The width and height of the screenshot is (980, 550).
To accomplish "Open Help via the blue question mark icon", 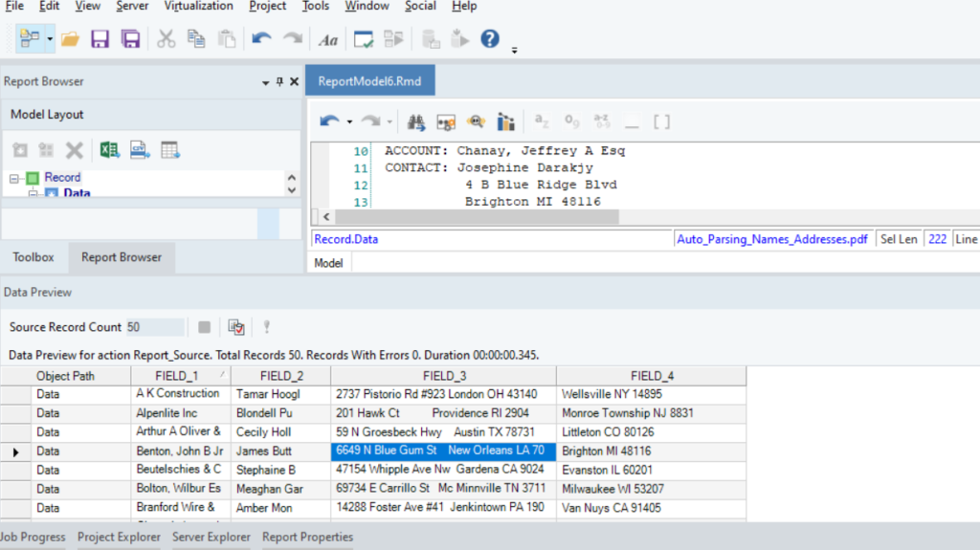I will [490, 39].
